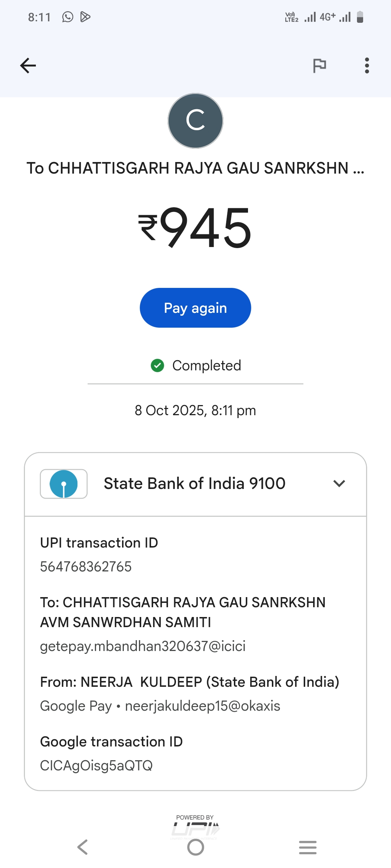Tap the recipient avatar with letter C
Image resolution: width=391 pixels, height=868 pixels.
195,121
